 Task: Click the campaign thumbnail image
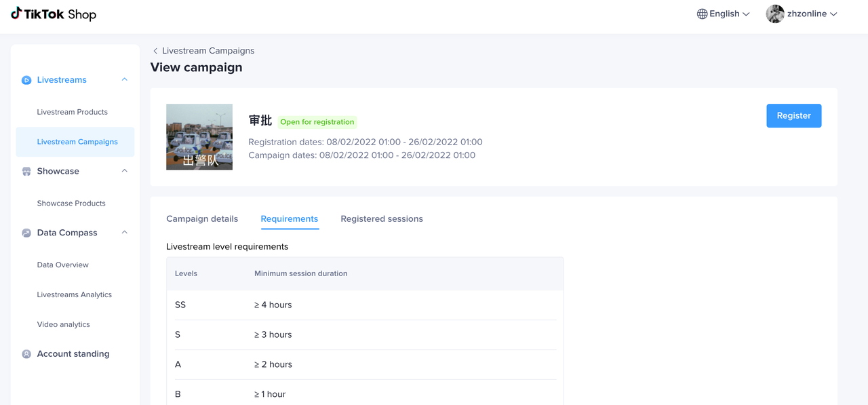tap(199, 137)
